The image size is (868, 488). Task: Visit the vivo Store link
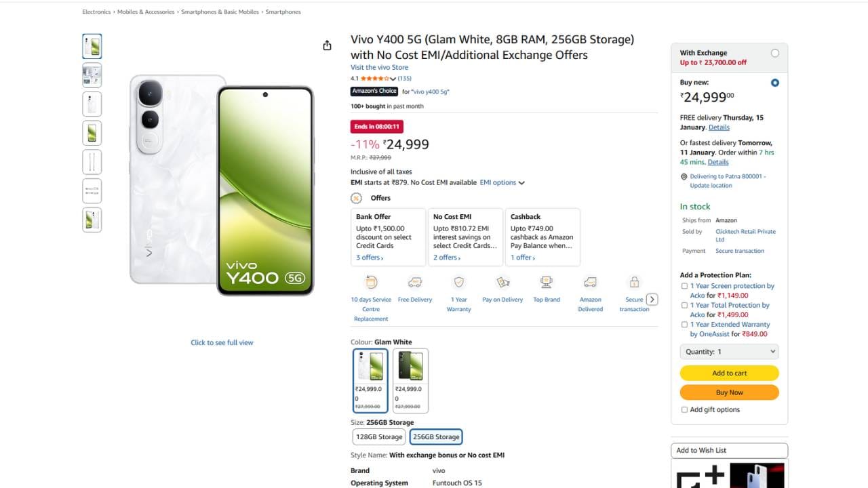coord(379,67)
